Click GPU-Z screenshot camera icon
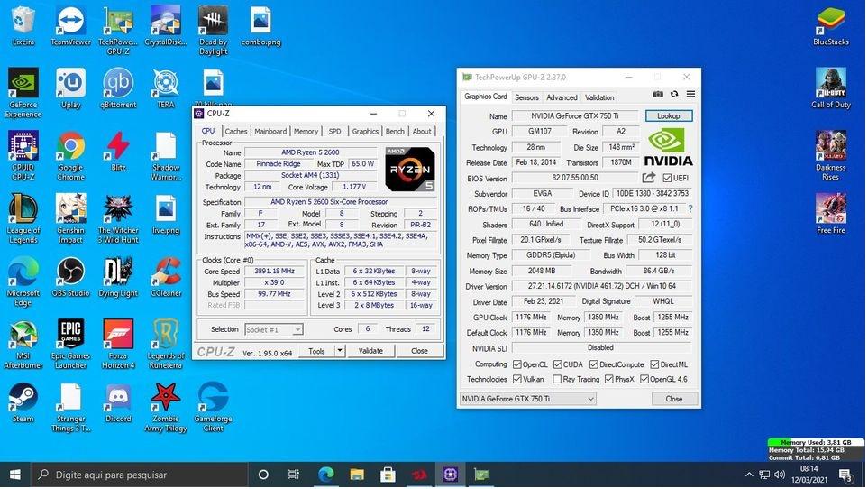Image resolution: width=868 pixels, height=489 pixels. (x=658, y=94)
